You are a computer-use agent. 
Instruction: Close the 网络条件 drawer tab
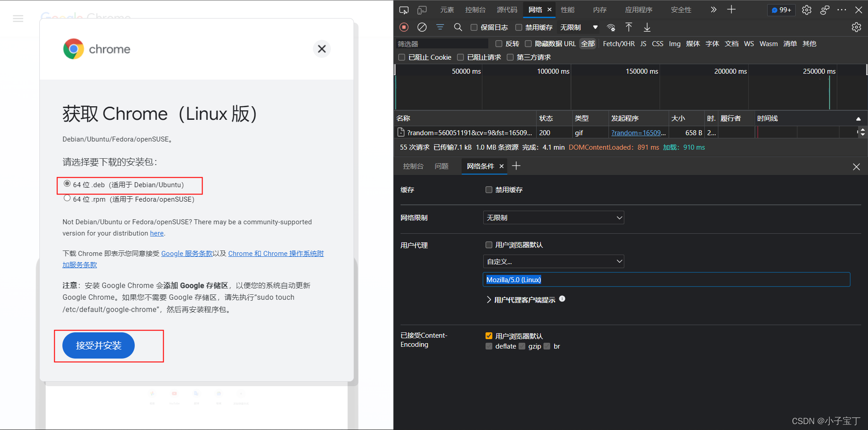[x=501, y=166]
